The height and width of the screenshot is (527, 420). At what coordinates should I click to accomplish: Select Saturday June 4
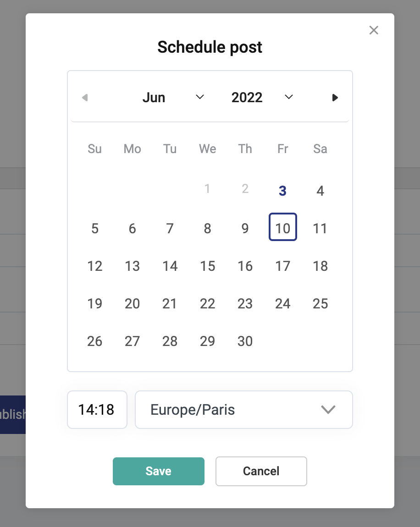point(320,191)
